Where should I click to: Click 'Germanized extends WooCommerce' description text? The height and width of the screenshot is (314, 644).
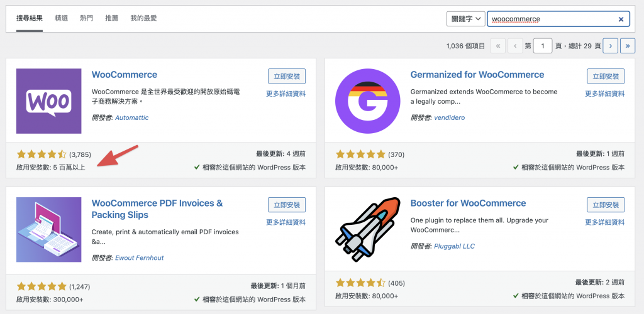(x=484, y=96)
